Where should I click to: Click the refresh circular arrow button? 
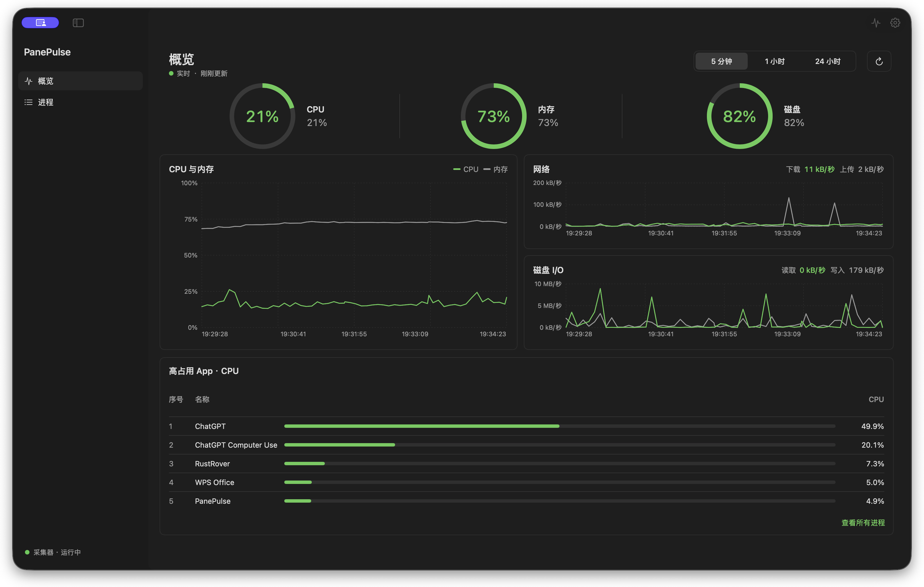click(879, 61)
